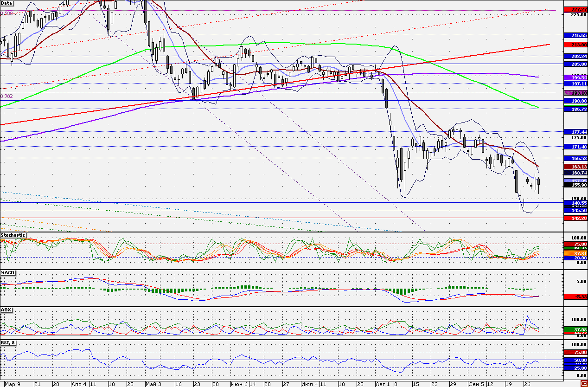
Task: Click the 216.65 blue price level tag
Action: (575, 35)
